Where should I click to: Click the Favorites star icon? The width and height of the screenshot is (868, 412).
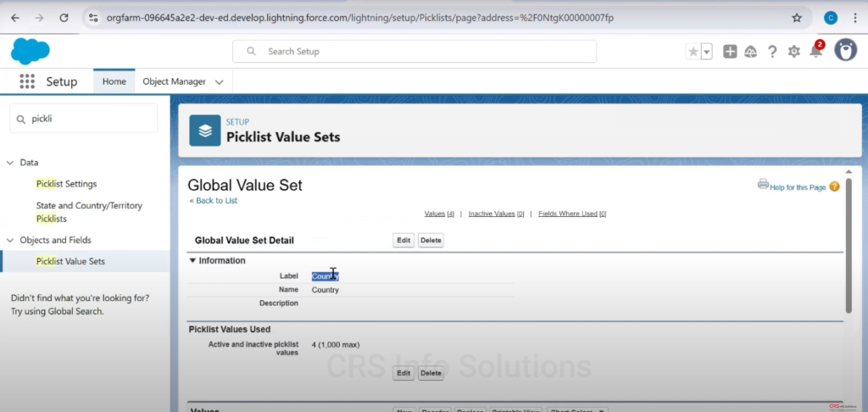[693, 52]
